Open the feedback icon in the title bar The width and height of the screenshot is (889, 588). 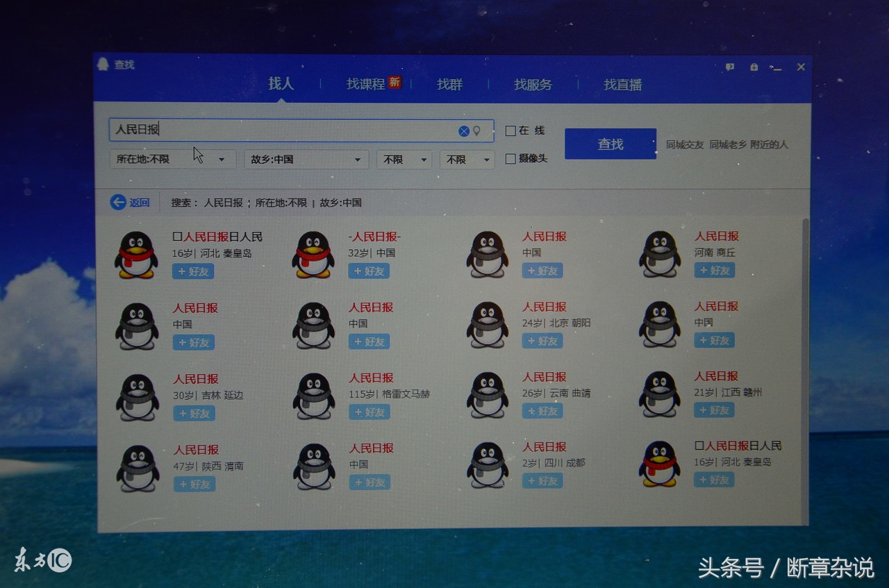pos(729,67)
